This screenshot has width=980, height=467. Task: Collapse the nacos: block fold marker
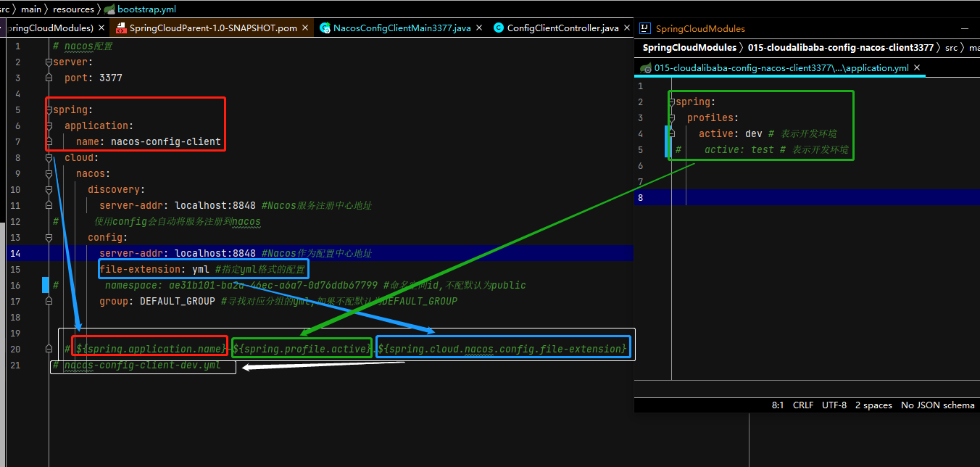pos(49,174)
